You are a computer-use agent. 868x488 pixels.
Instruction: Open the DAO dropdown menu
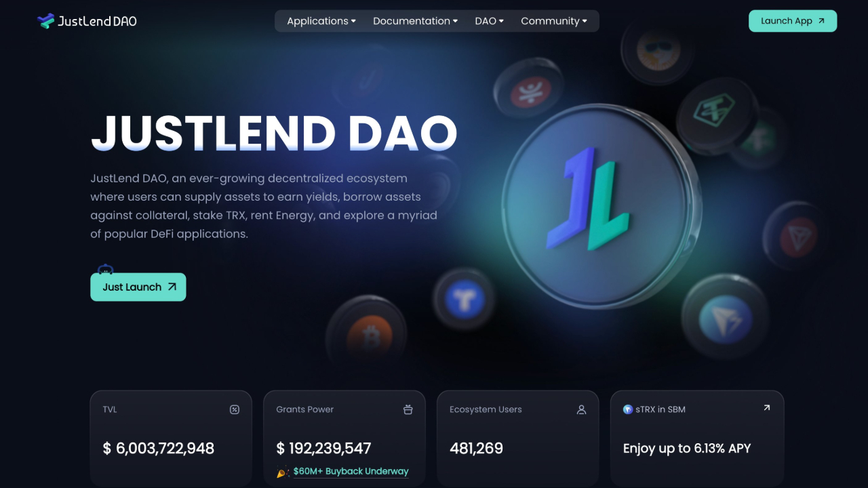[x=489, y=21]
